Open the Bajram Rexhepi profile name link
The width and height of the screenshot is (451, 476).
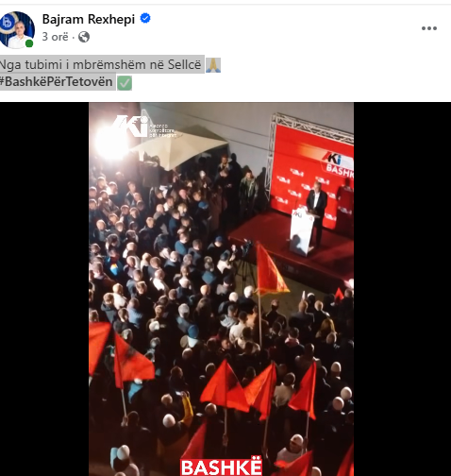(x=89, y=19)
